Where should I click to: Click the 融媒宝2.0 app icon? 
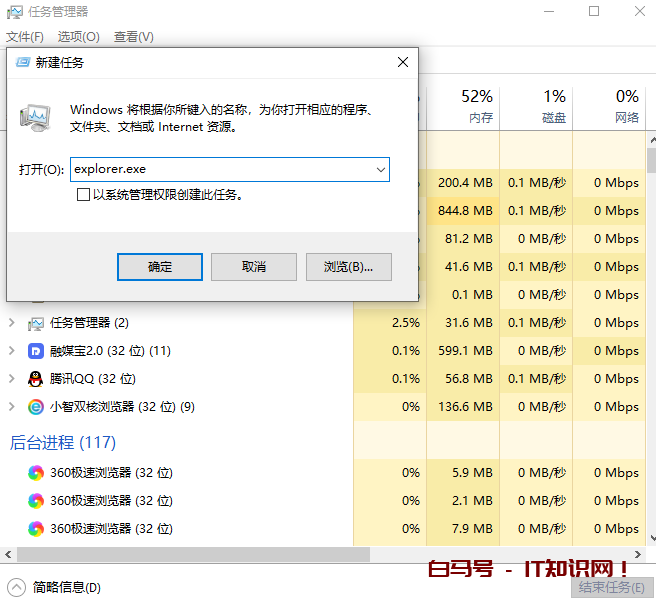(36, 351)
